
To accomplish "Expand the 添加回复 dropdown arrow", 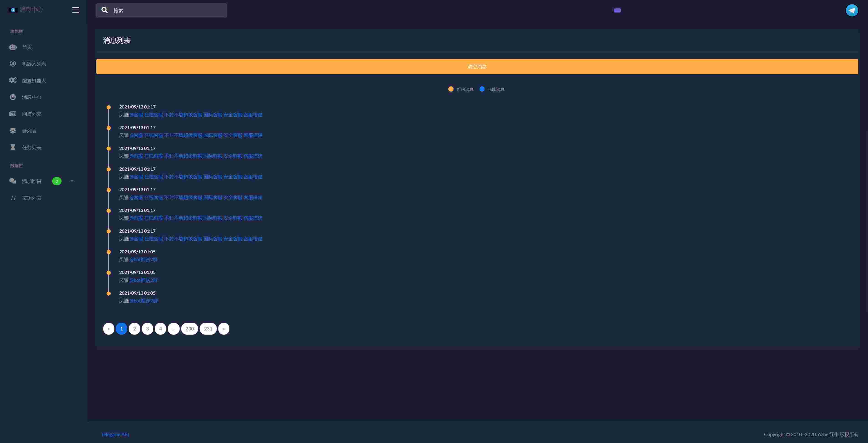I will pyautogui.click(x=72, y=181).
